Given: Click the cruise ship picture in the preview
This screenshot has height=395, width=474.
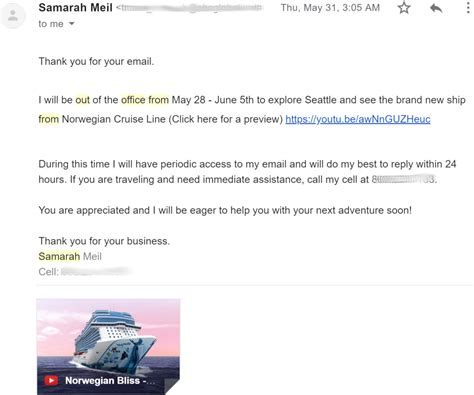Looking at the screenshot, I should pos(113,342).
